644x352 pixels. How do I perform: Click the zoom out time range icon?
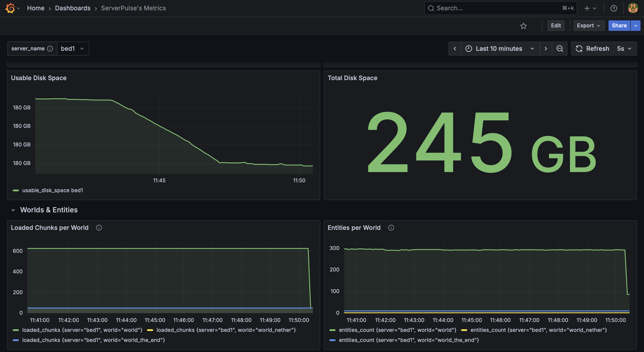(560, 48)
